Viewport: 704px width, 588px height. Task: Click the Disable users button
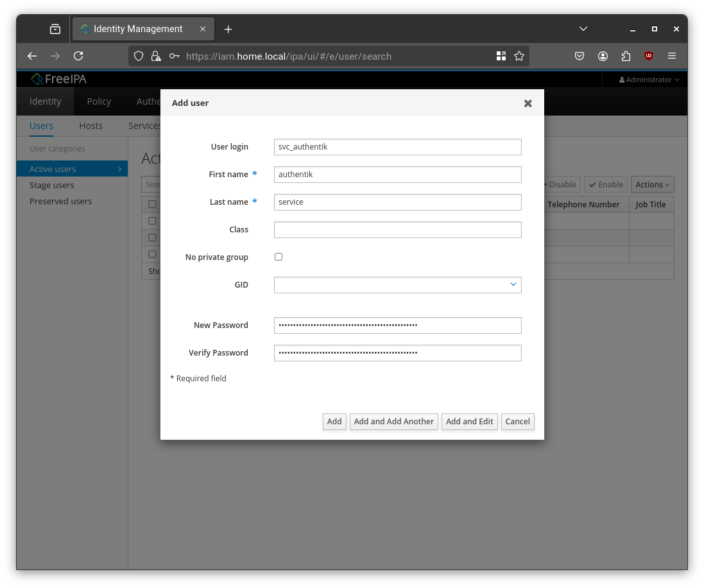coord(562,185)
